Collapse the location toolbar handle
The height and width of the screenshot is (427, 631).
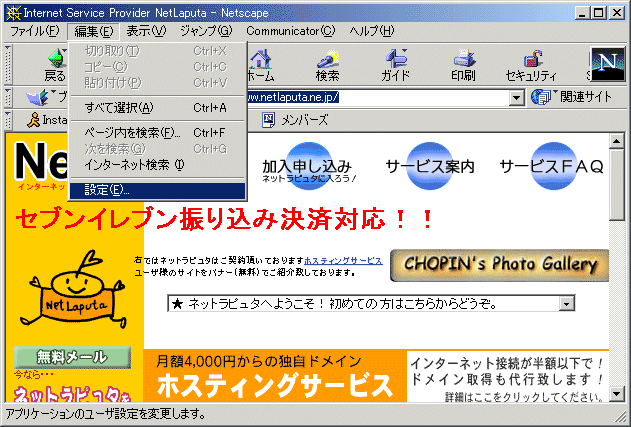coord(8,97)
